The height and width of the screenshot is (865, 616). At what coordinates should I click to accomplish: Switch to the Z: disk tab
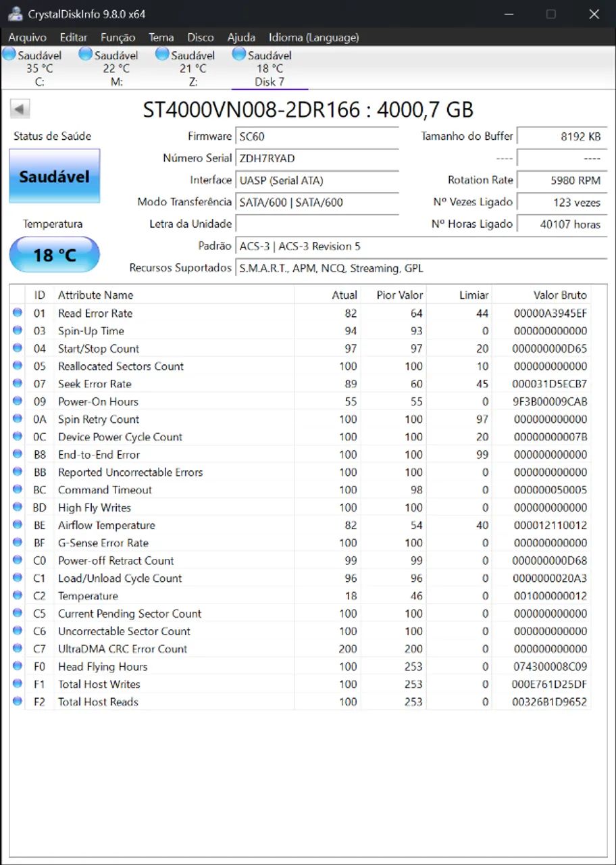pos(193,68)
